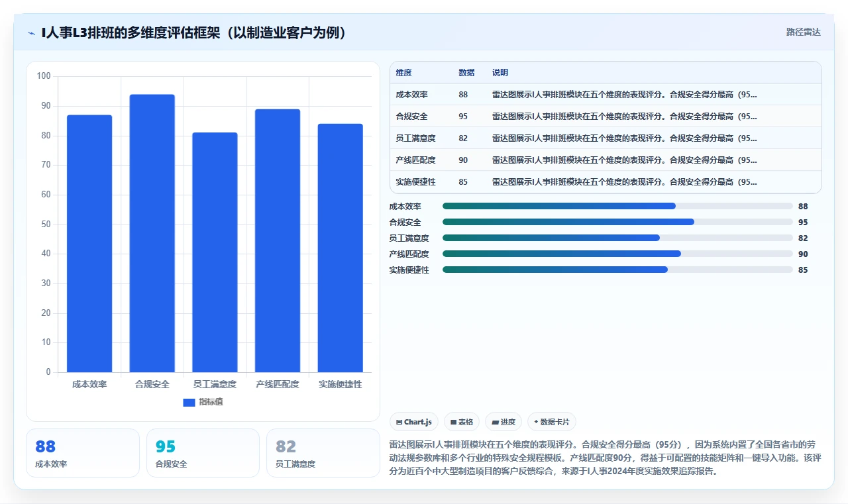Click the 说明 column header
This screenshot has height=504, width=848.
(x=500, y=73)
